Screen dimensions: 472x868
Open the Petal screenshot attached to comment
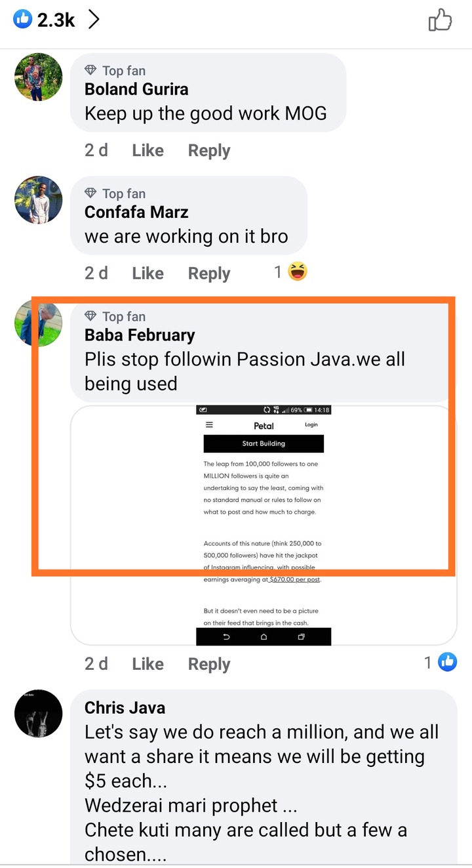(x=264, y=525)
